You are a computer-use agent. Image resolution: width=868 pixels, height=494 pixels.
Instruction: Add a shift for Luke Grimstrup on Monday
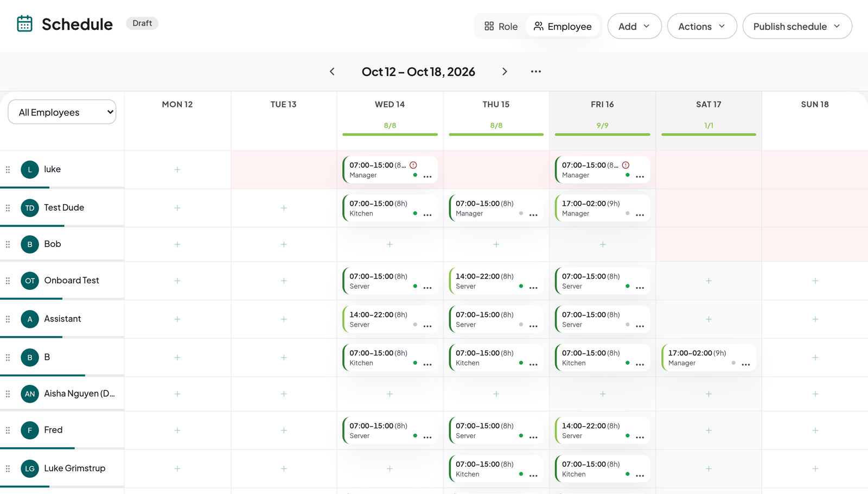(x=177, y=468)
